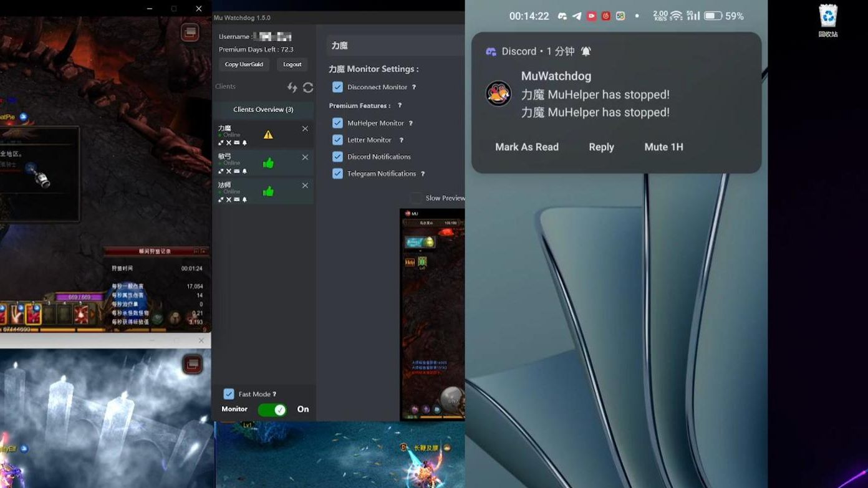Click the Discord icon in notification header

click(x=491, y=52)
